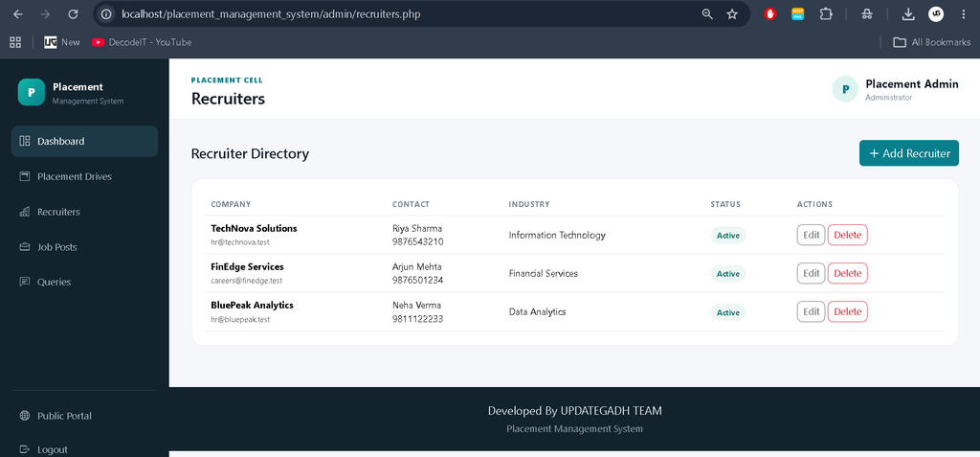This screenshot has width=980, height=457.
Task: Delete the BluePeak Analytics recruiter
Action: pyautogui.click(x=848, y=311)
